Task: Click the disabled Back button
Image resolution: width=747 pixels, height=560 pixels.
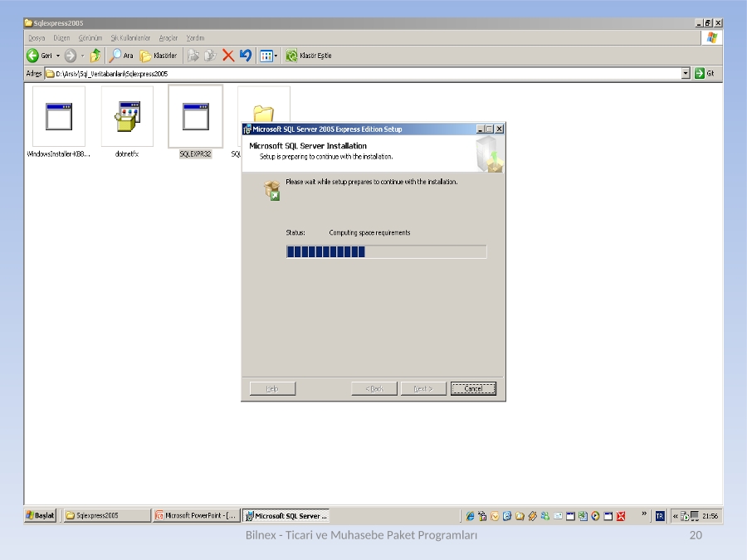Action: coord(374,388)
